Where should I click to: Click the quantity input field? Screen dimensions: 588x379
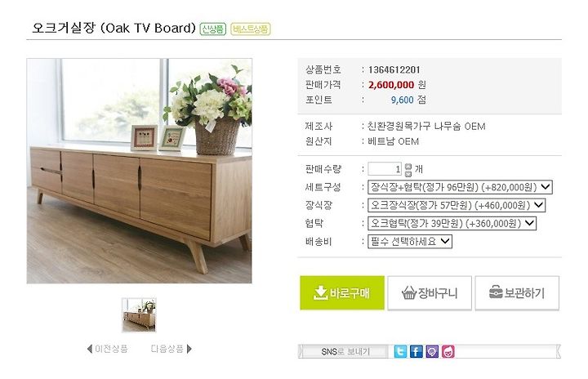(385, 169)
